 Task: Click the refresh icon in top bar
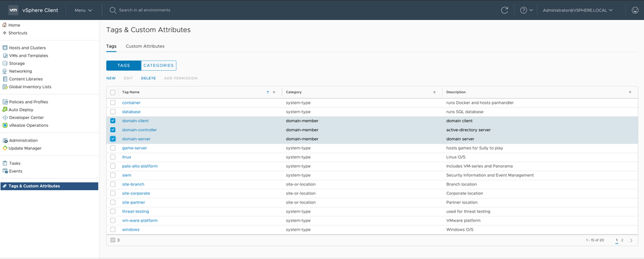click(x=504, y=10)
